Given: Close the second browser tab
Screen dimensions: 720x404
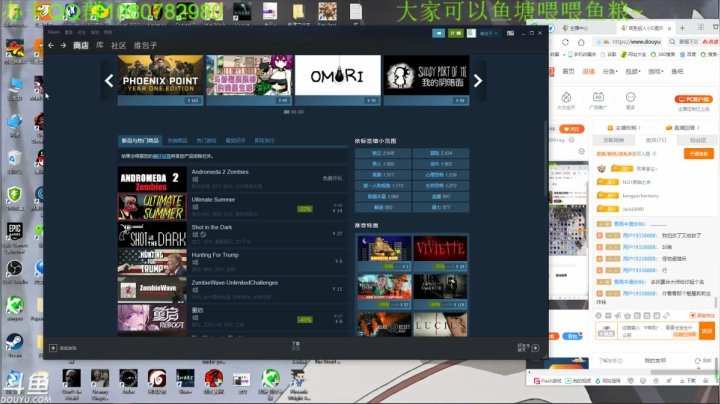Looking at the screenshot, I should [x=669, y=28].
